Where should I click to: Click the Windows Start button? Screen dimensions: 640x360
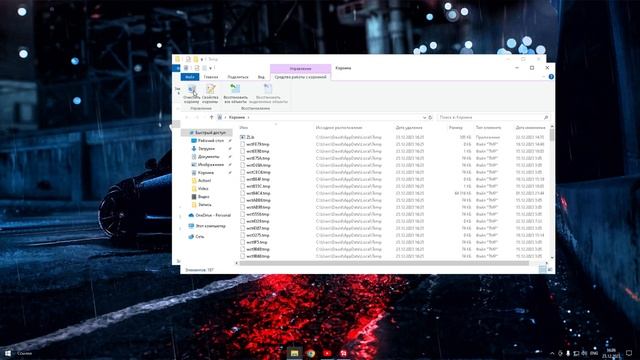pyautogui.click(x=7, y=353)
